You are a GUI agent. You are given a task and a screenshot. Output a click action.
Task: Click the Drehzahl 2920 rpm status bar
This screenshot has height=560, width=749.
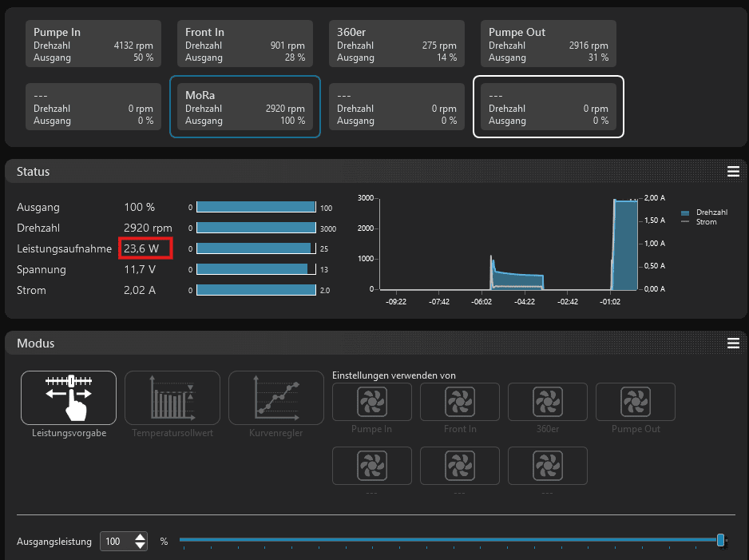(x=256, y=228)
